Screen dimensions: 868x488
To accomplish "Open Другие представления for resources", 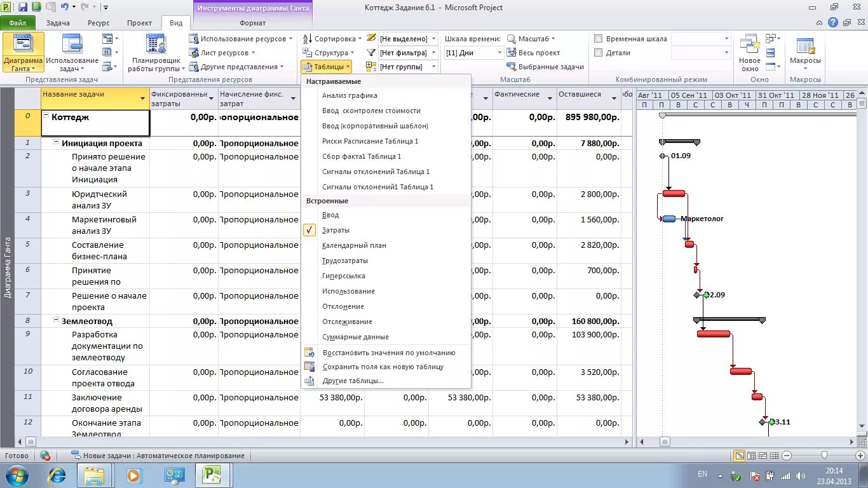I will pos(236,67).
